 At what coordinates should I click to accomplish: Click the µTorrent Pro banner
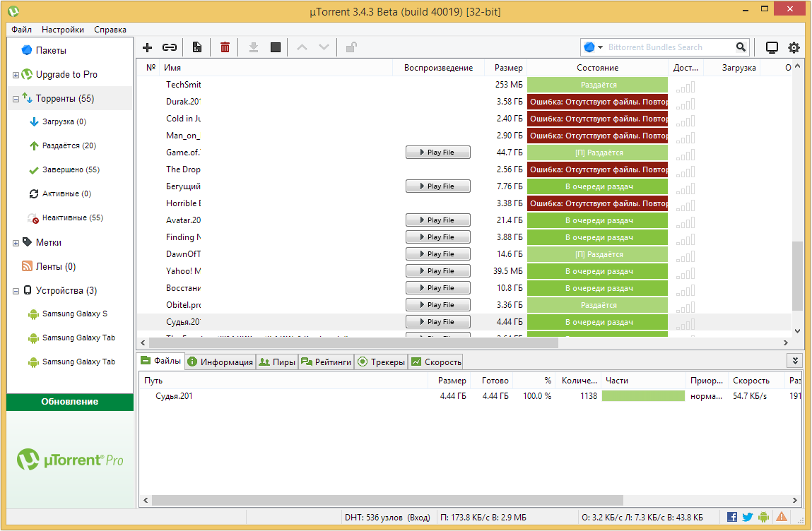70,460
